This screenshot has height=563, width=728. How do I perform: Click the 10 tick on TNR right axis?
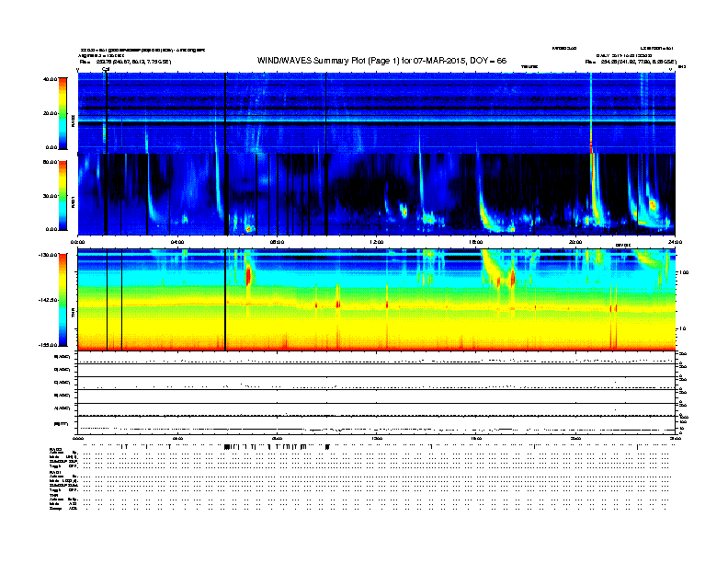tap(682, 329)
